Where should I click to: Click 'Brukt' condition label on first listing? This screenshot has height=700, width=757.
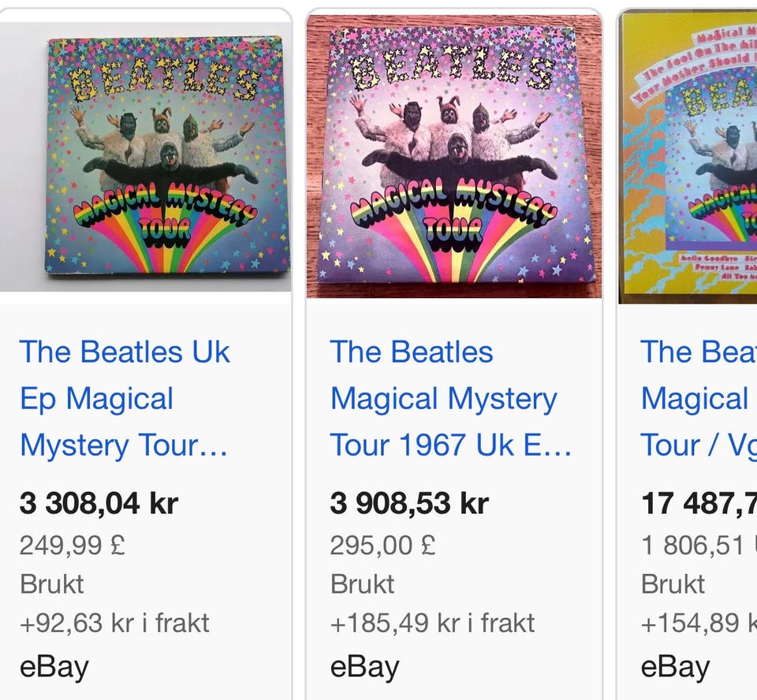(51, 584)
